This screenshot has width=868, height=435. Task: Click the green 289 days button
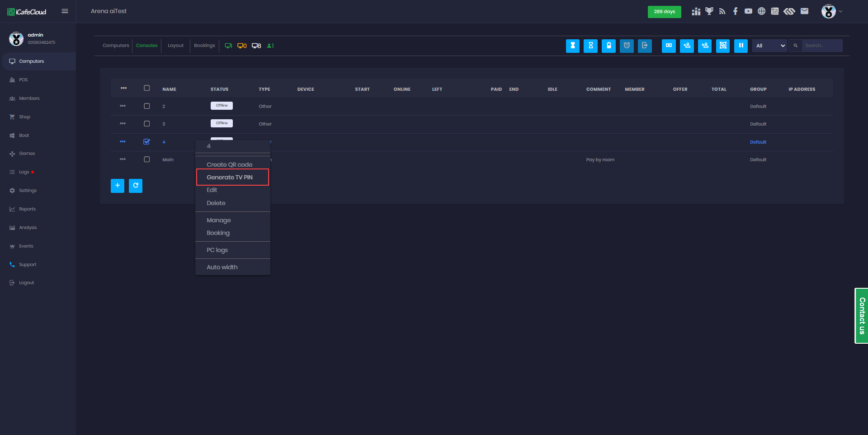[x=664, y=12]
